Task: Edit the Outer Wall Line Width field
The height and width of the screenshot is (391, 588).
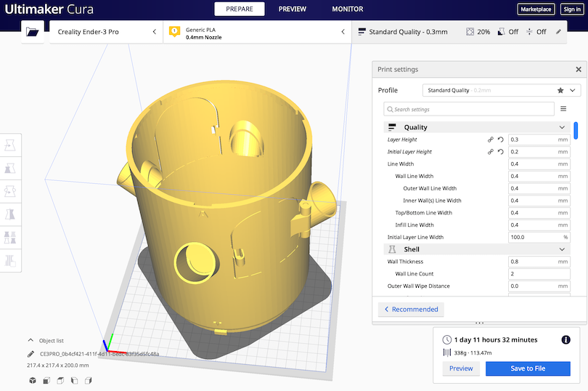Action: (539, 188)
